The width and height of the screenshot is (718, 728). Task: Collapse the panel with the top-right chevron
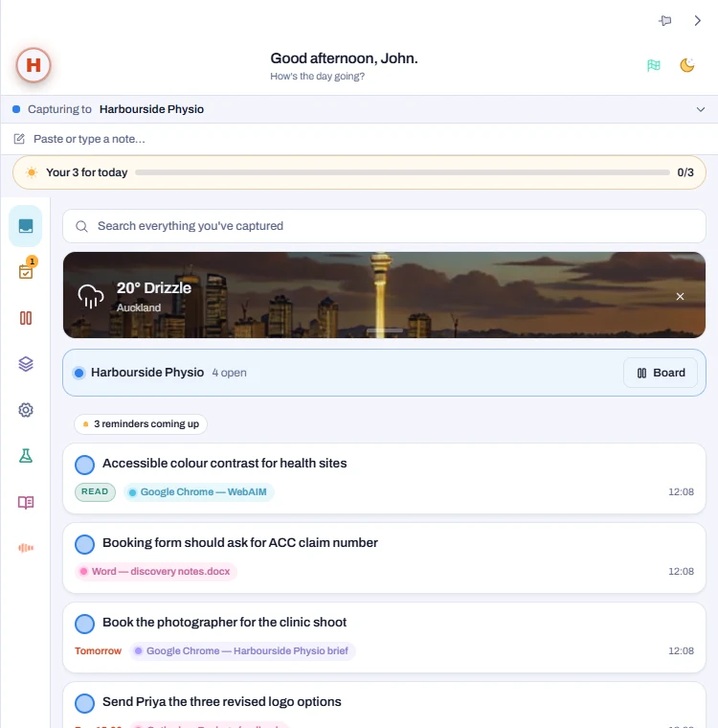point(697,20)
